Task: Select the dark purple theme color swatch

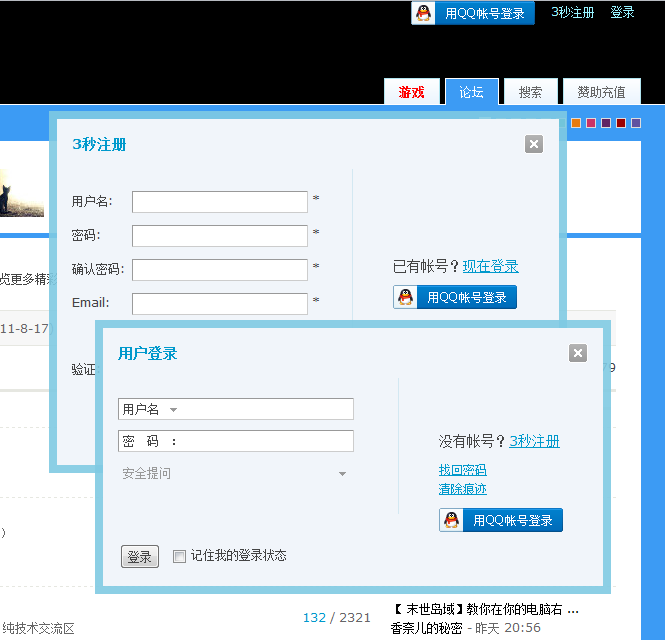Action: [x=606, y=123]
